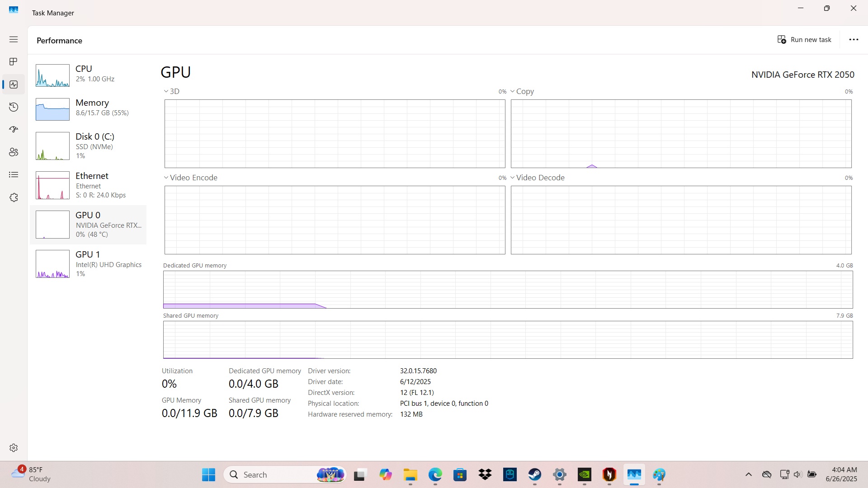Select GPU 0 NVIDIA GeForce item
This screenshot has height=488, width=868.
click(x=89, y=225)
